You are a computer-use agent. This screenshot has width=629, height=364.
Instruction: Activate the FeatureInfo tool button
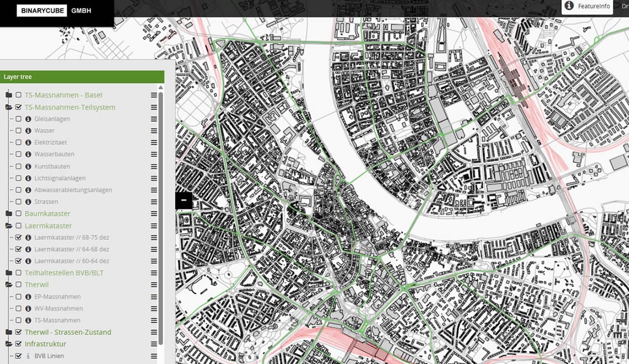coord(588,7)
